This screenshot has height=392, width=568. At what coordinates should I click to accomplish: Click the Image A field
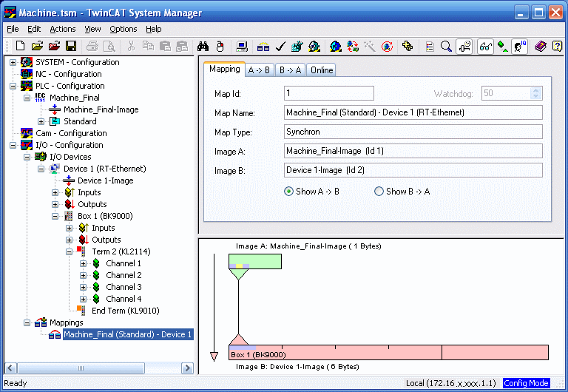[x=413, y=151]
